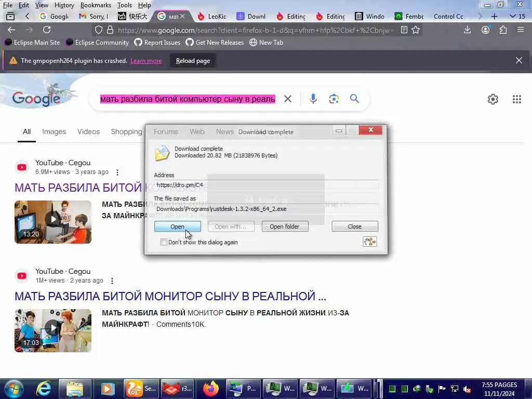Toggle reader view icon in address bar
532x399 pixels.
point(404,30)
